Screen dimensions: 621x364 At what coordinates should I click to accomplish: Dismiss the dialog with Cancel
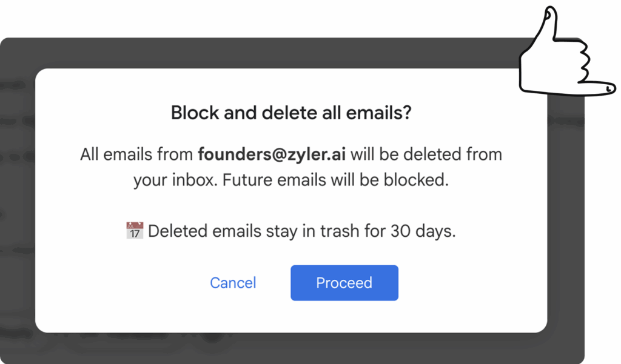point(233,283)
